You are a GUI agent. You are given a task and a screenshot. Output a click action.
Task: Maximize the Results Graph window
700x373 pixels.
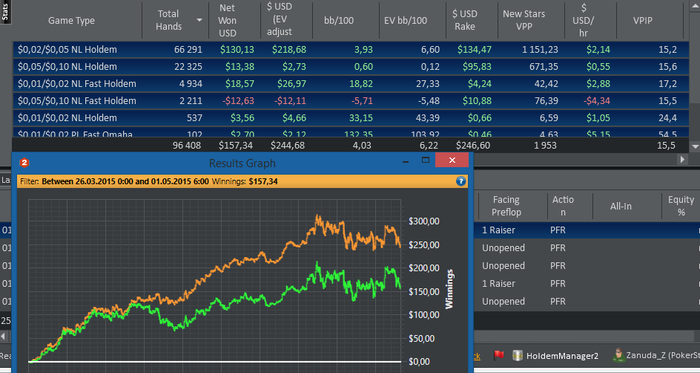(425, 160)
